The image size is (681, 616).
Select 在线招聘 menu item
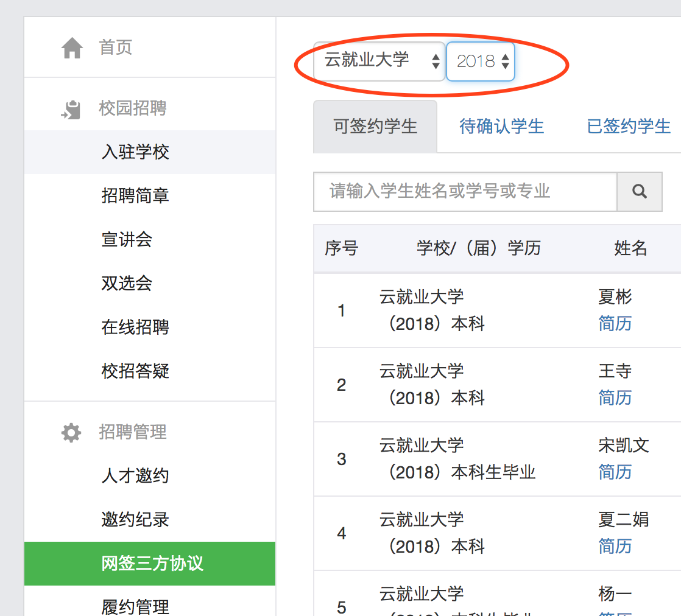tap(135, 327)
